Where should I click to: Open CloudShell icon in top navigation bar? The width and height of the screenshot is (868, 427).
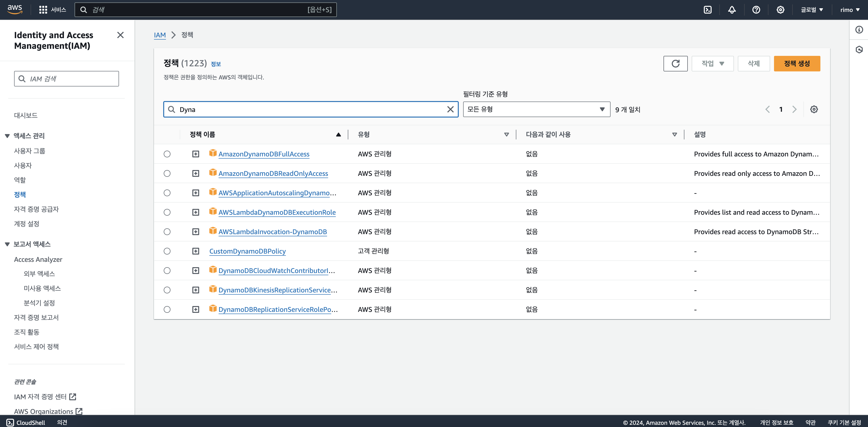tap(708, 10)
